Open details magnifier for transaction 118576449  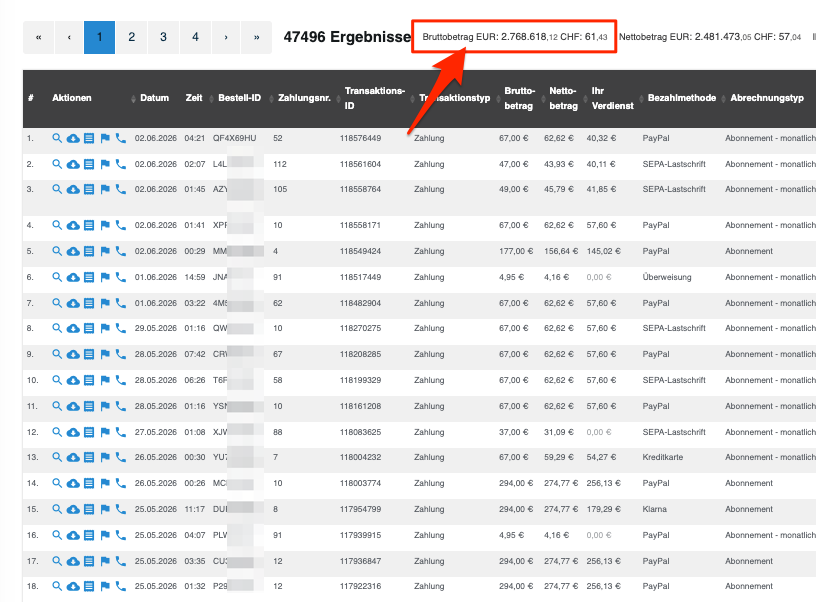pos(57,138)
